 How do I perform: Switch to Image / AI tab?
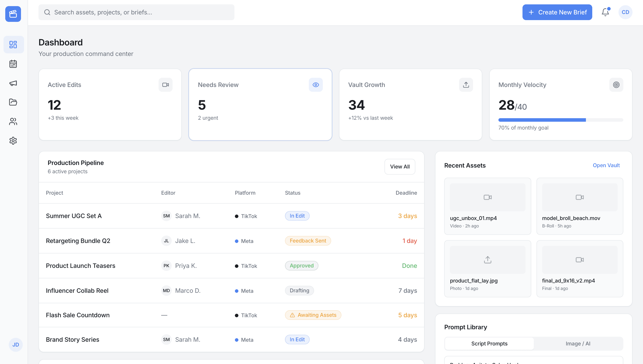click(578, 344)
